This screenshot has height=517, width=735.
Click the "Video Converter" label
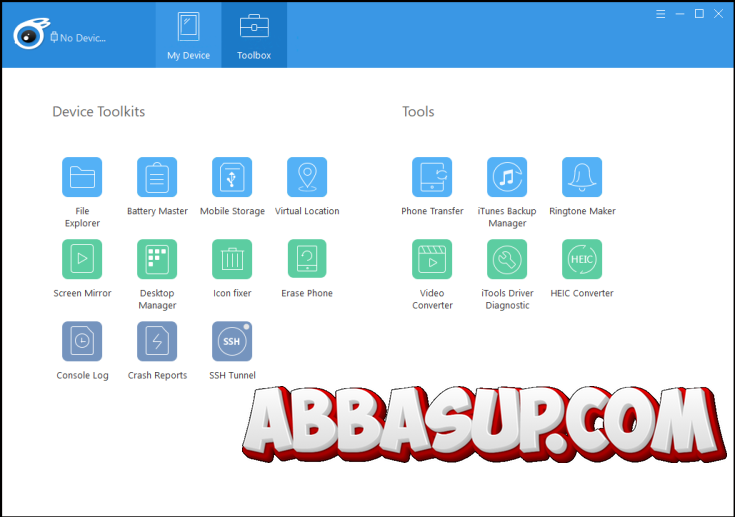432,299
